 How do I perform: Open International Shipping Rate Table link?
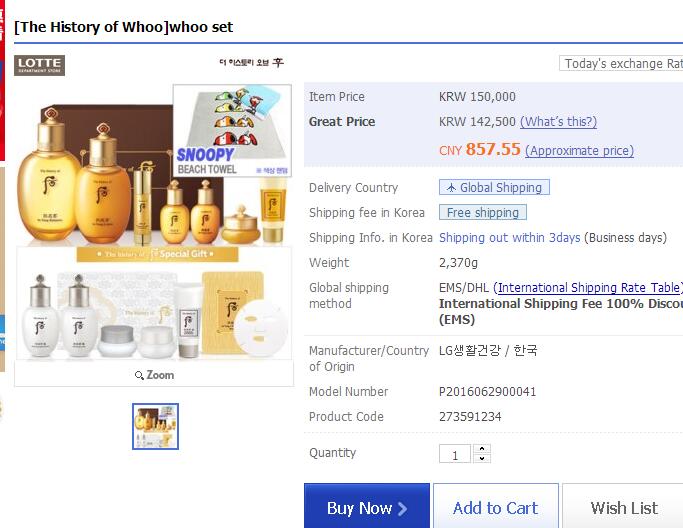(588, 288)
